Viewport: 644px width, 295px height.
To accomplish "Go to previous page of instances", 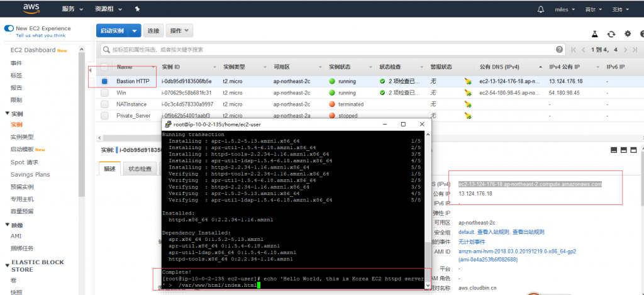I will 583,50.
